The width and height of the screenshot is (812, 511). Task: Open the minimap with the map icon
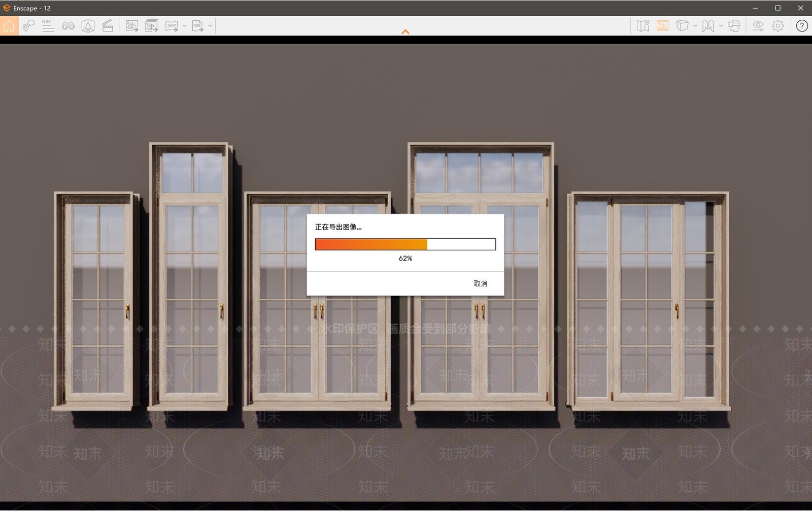click(x=643, y=25)
